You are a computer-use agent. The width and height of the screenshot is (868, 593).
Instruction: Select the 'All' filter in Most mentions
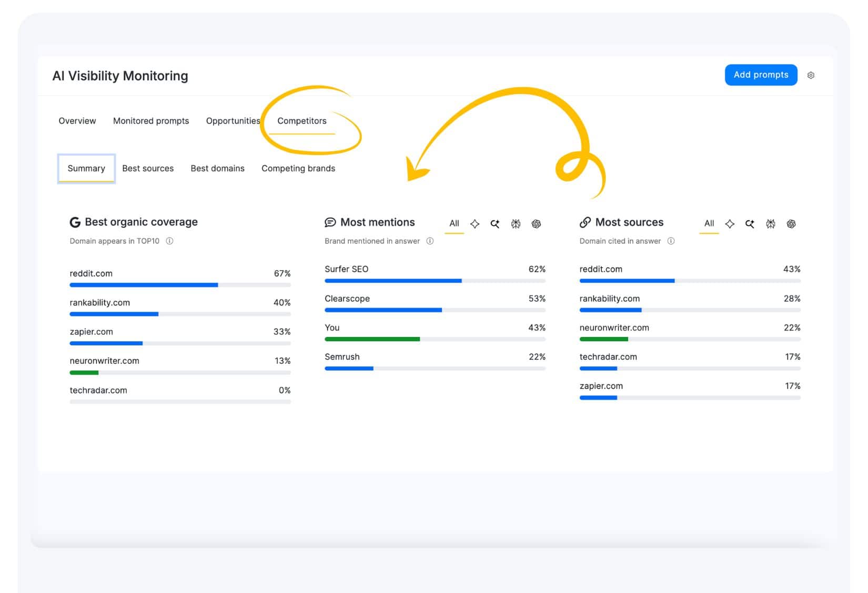[454, 223]
